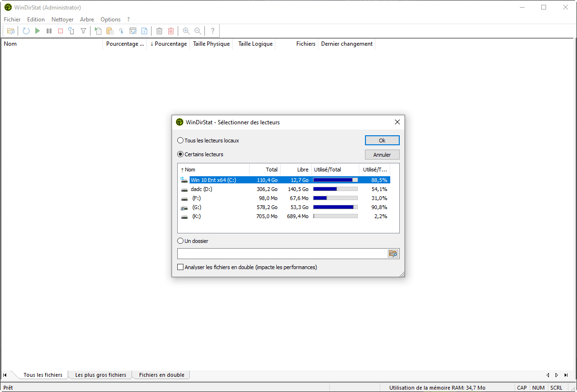Click the explorer select pointer icon
Image resolution: width=577 pixels, height=392 pixels.
(121, 31)
